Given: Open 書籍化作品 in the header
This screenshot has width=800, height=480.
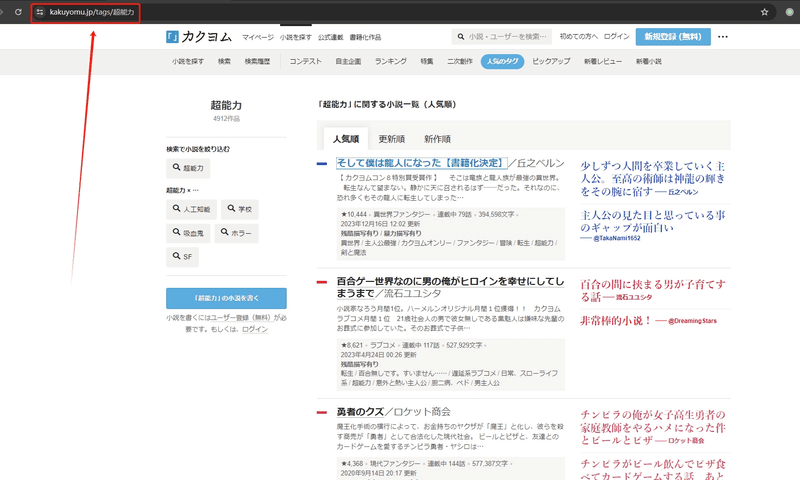Looking at the screenshot, I should click(365, 37).
